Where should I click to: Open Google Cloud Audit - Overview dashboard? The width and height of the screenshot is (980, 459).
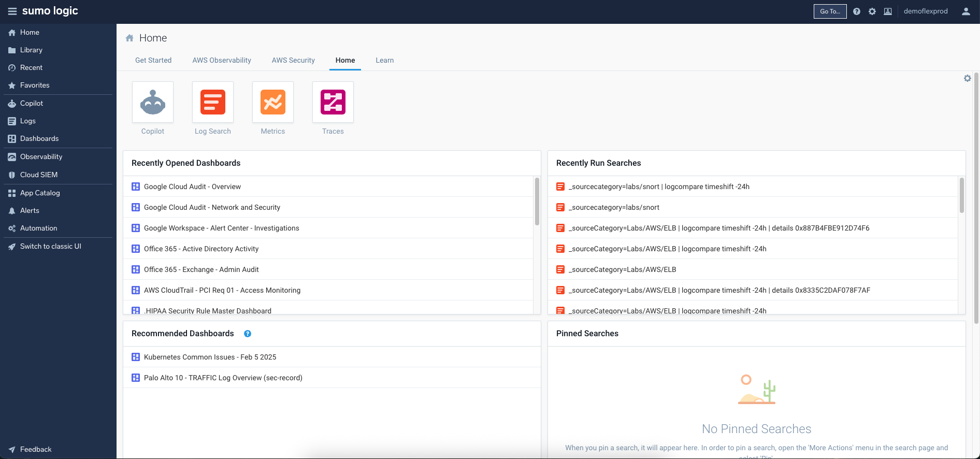[192, 187]
